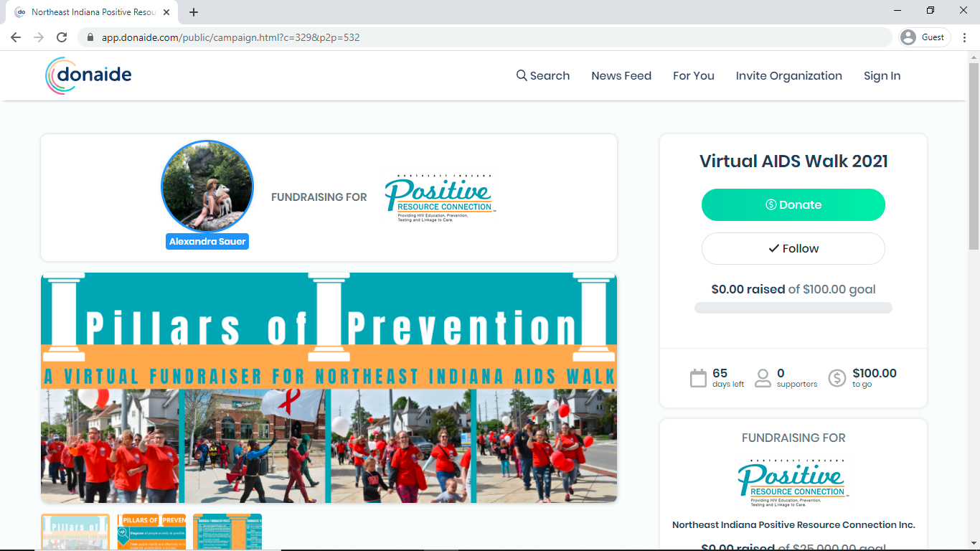The width and height of the screenshot is (980, 551).
Task: Click the calendar days-left icon
Action: (698, 378)
